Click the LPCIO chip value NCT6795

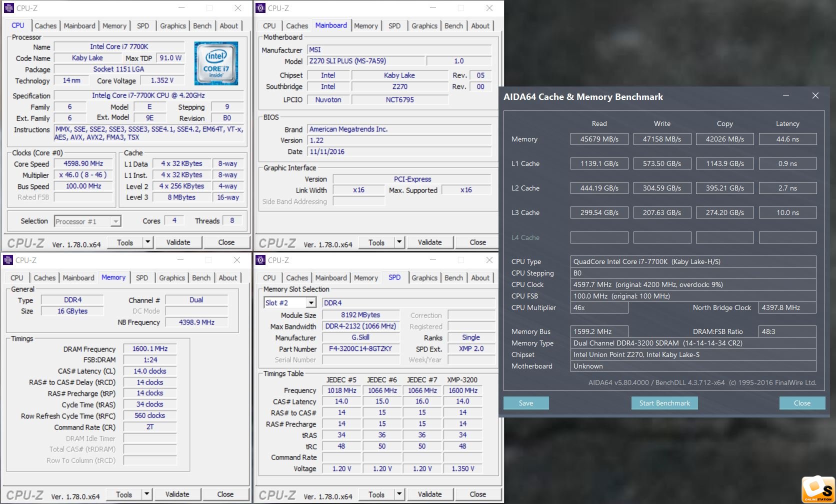pyautogui.click(x=399, y=99)
